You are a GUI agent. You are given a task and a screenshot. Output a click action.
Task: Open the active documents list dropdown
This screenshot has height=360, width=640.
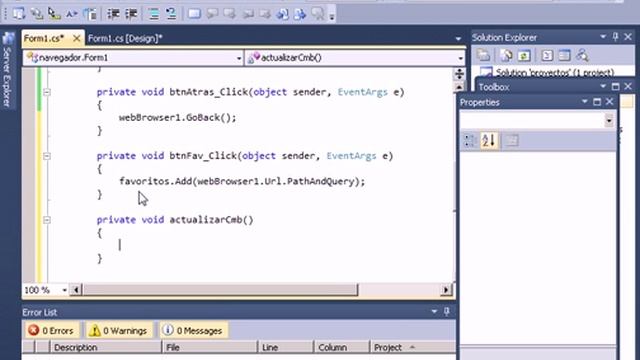(x=458, y=39)
